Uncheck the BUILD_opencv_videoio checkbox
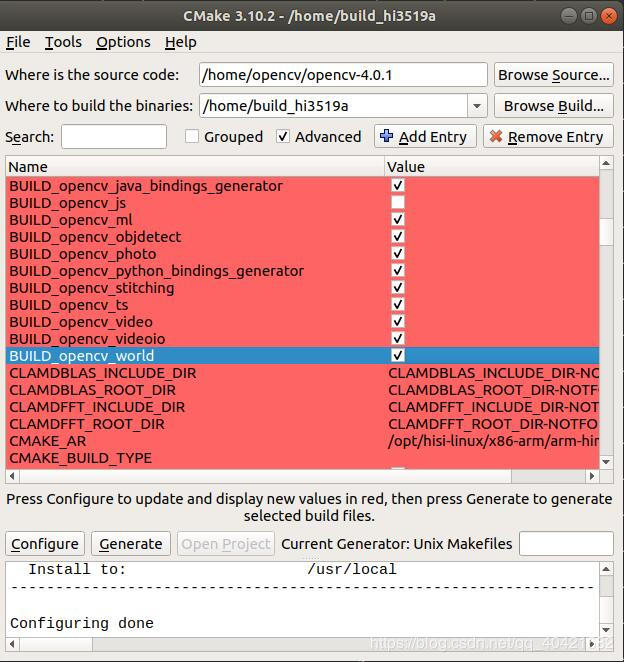The image size is (624, 662). (x=398, y=338)
